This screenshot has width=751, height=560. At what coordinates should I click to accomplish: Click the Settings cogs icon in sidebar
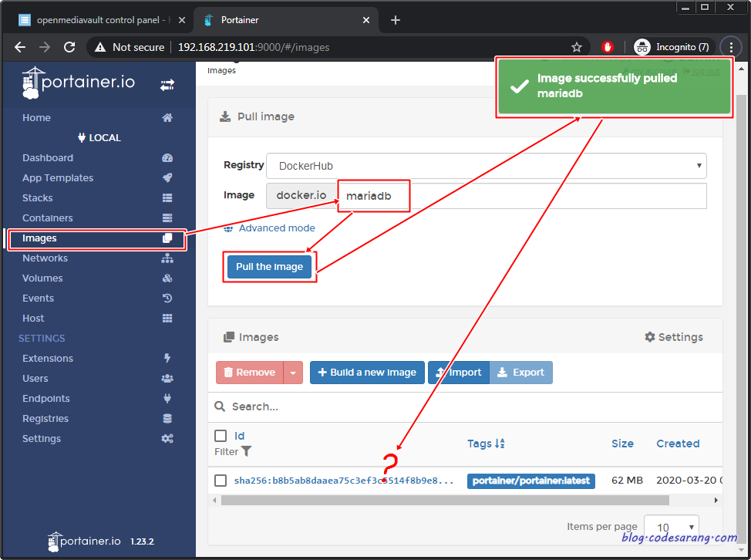(x=167, y=438)
